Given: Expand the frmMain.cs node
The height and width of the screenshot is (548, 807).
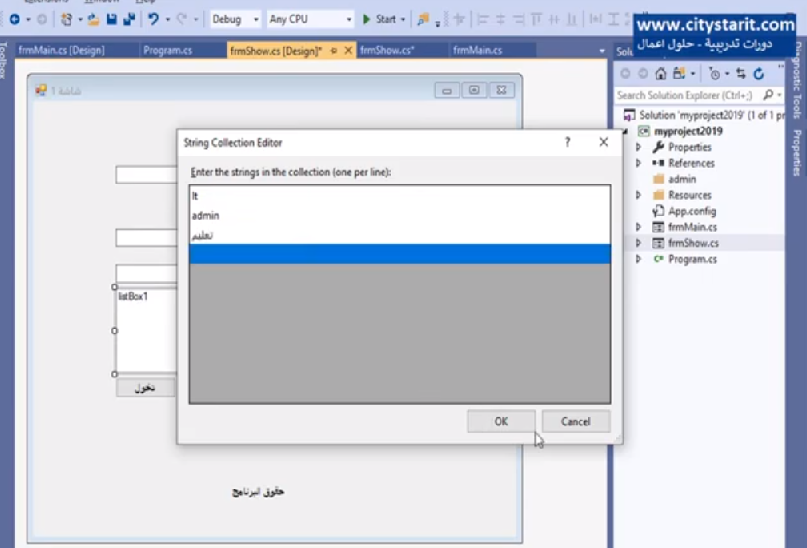Looking at the screenshot, I should (x=638, y=227).
